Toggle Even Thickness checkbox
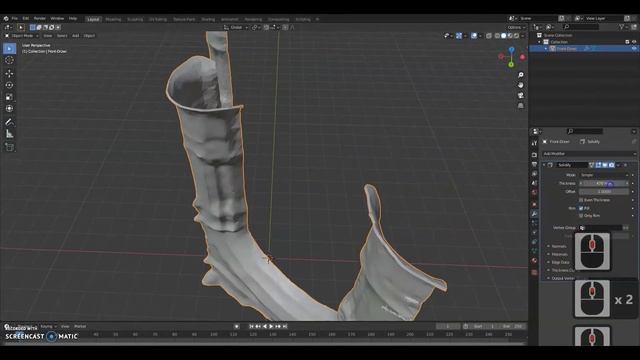Screen dimensions: 640x360 (x=581, y=200)
